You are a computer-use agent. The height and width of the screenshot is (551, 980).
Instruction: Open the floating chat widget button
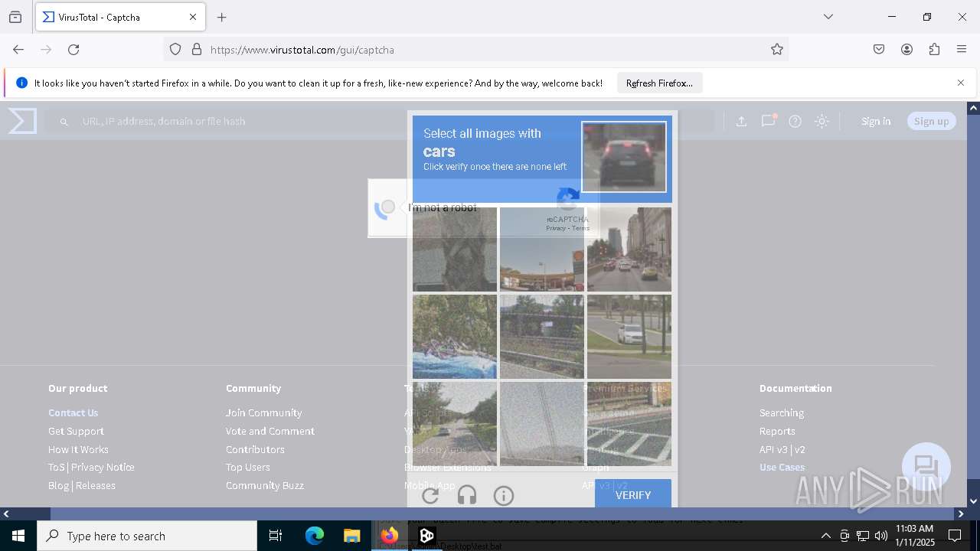(926, 467)
